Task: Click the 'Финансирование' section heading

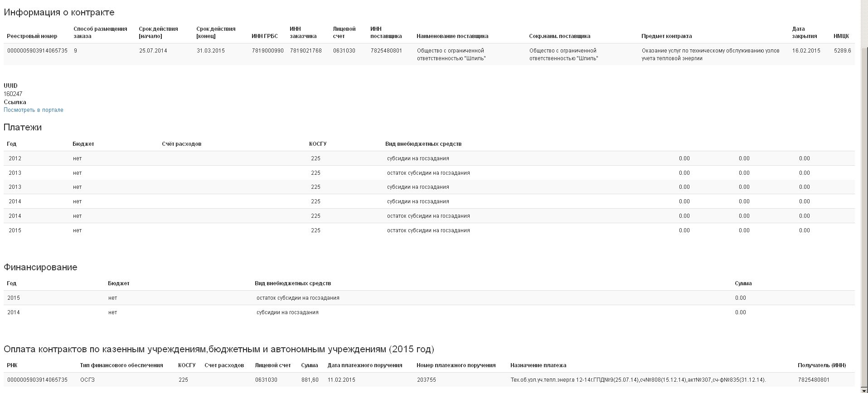Action: (x=40, y=267)
